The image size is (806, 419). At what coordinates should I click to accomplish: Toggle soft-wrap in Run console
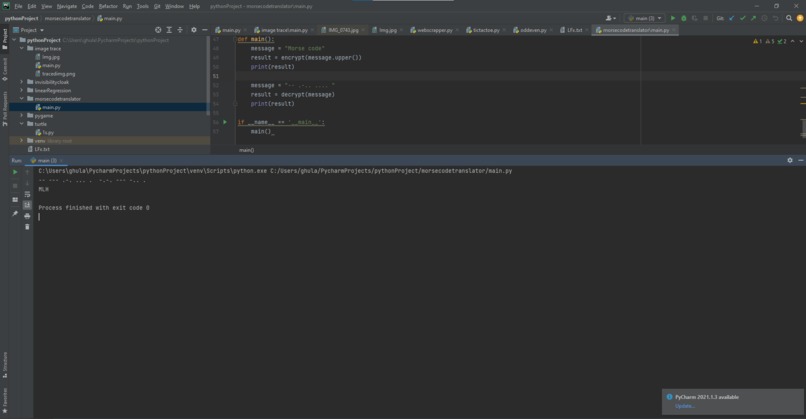click(x=27, y=194)
